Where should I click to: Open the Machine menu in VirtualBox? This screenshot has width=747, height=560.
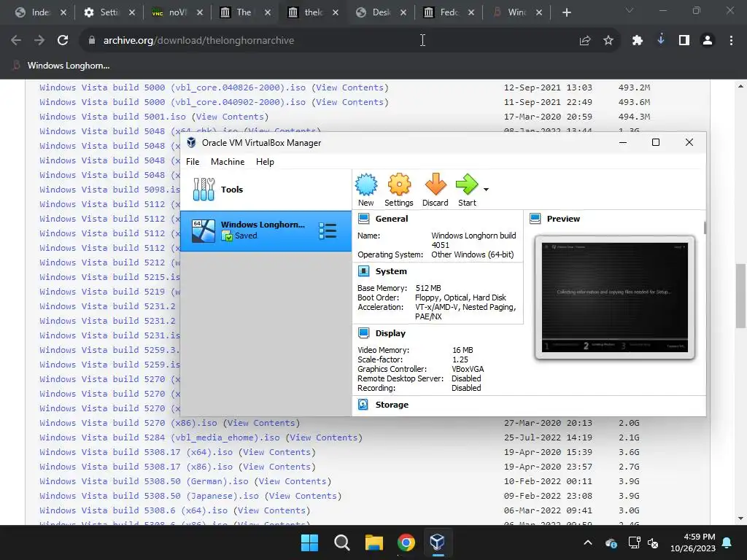(x=228, y=162)
